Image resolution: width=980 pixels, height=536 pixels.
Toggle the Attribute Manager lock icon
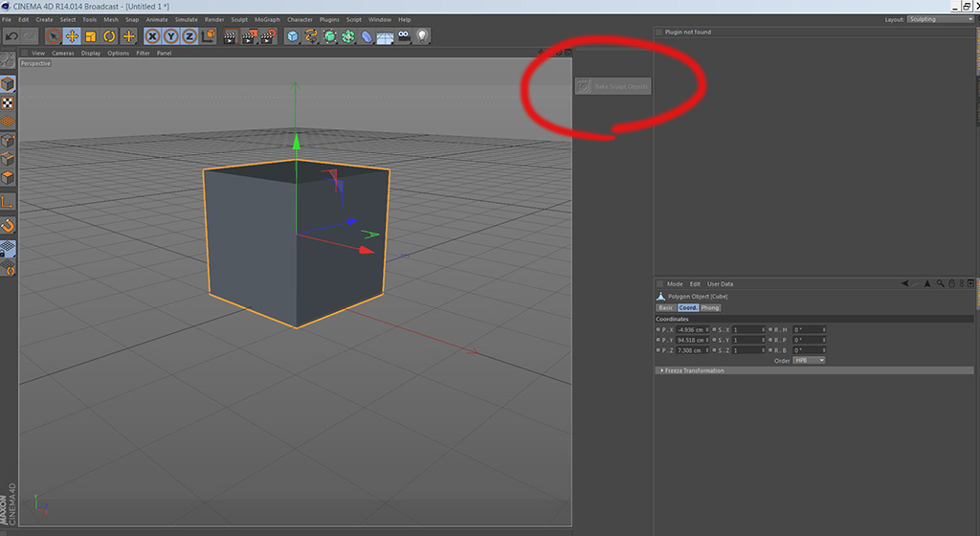(x=952, y=283)
